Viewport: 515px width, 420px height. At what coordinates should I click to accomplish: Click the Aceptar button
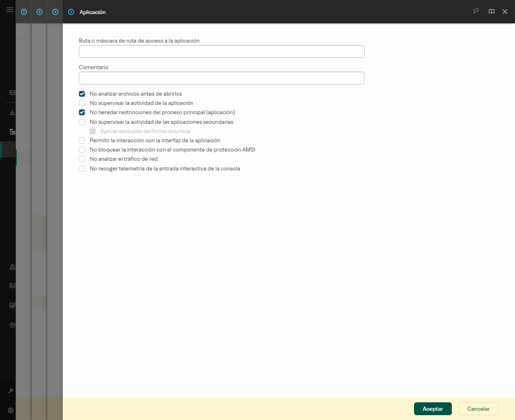433,409
